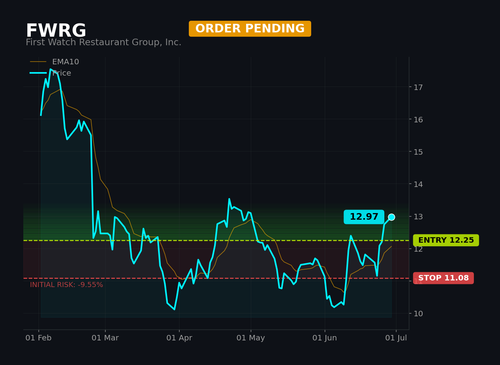
Task: Click the 01 Apr axis label
Action: pyautogui.click(x=179, y=338)
